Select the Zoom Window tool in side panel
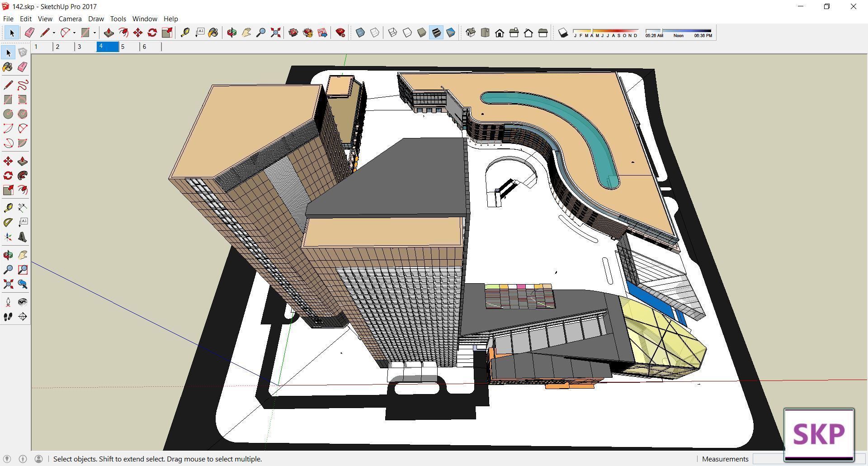This screenshot has width=868, height=466. click(x=23, y=270)
